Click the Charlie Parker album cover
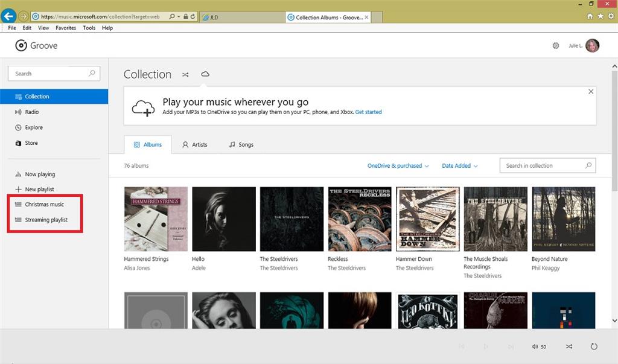The height and width of the screenshot is (364, 618). [x=495, y=310]
